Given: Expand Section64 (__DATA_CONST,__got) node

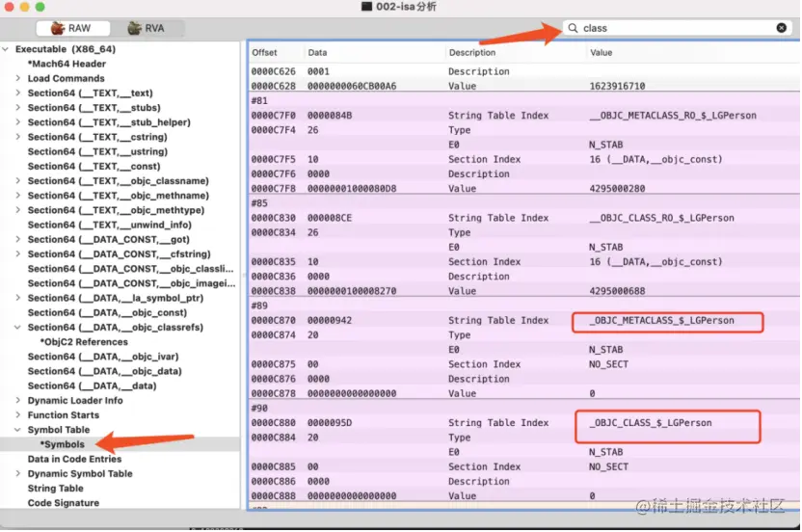Looking at the screenshot, I should [18, 239].
